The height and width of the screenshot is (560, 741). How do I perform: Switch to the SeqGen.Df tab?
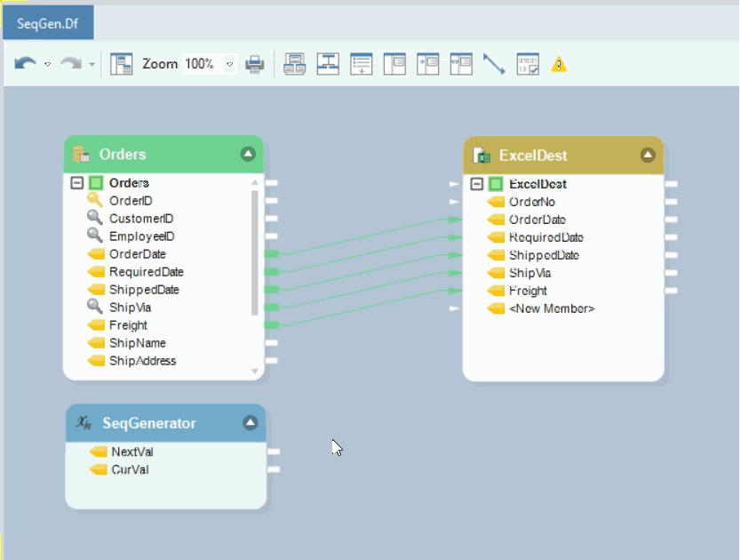point(48,23)
